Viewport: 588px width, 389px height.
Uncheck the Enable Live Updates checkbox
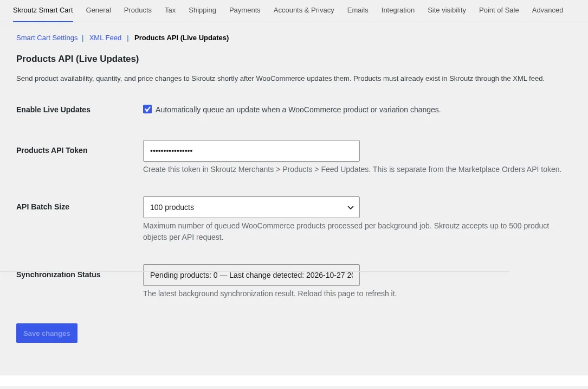[x=147, y=109]
